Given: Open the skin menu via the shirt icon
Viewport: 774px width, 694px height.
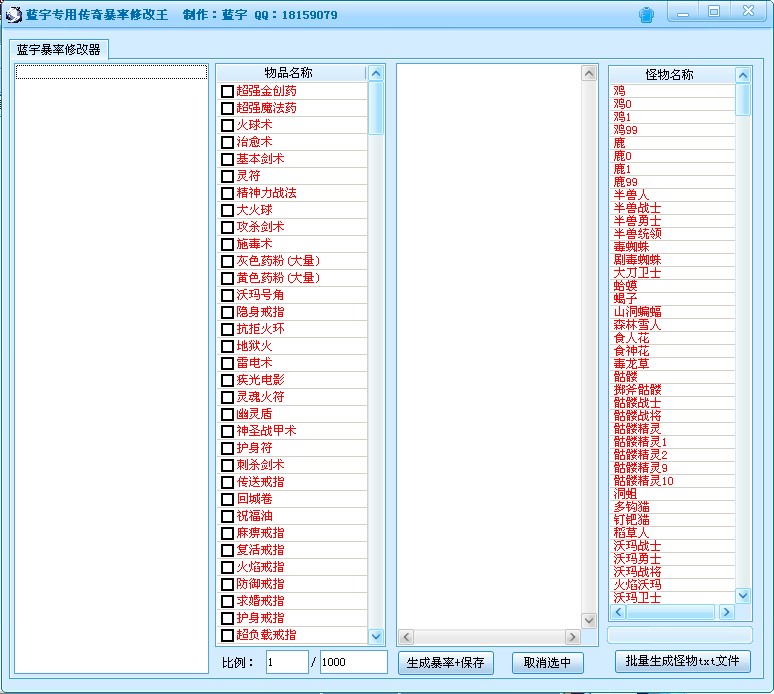Looking at the screenshot, I should point(646,14).
